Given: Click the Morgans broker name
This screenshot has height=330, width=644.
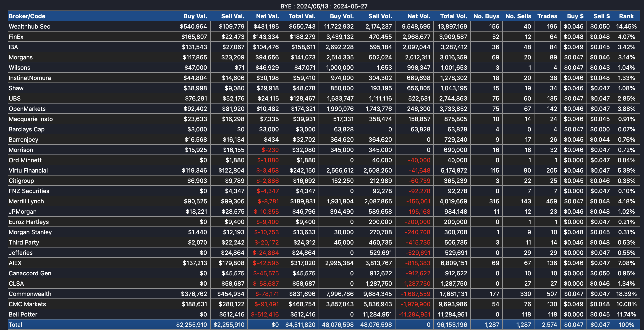Looking at the screenshot, I should (21, 57).
